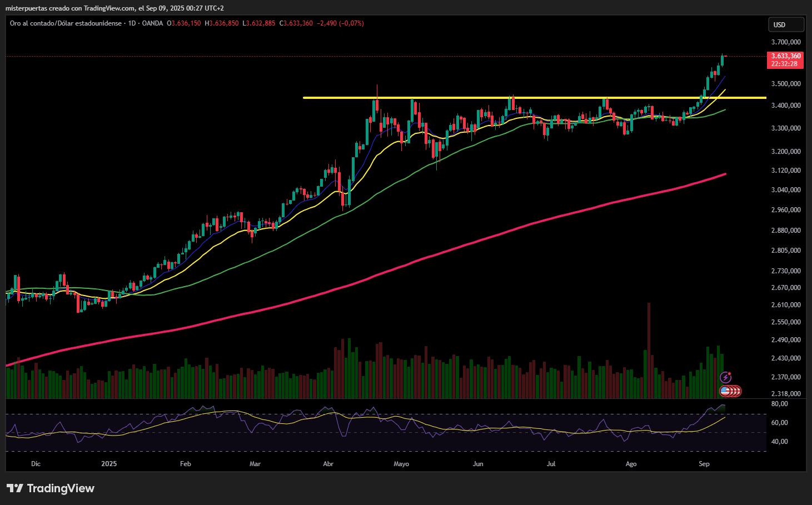Click the 2.730,000 price axis label
Image resolution: width=812 pixels, height=505 pixels.
(x=786, y=271)
